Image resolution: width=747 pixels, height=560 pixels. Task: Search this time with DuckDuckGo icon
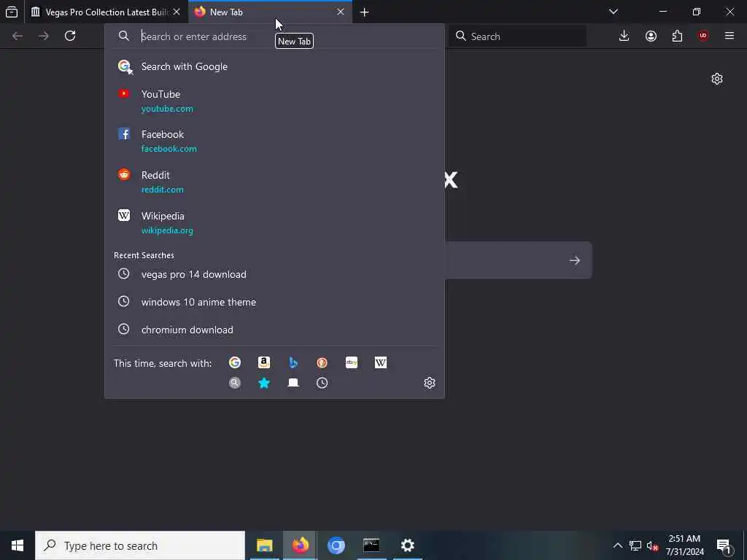(x=322, y=363)
